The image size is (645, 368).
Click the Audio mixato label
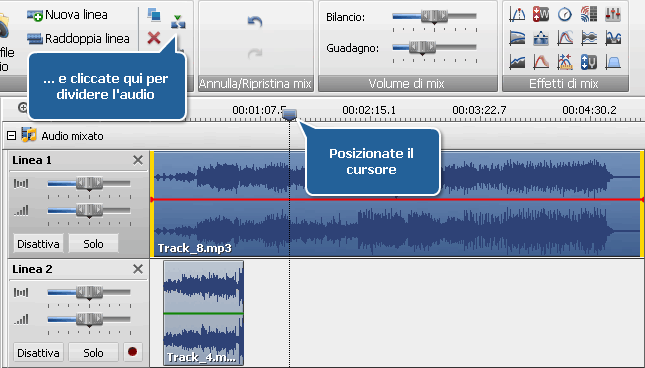pos(72,136)
